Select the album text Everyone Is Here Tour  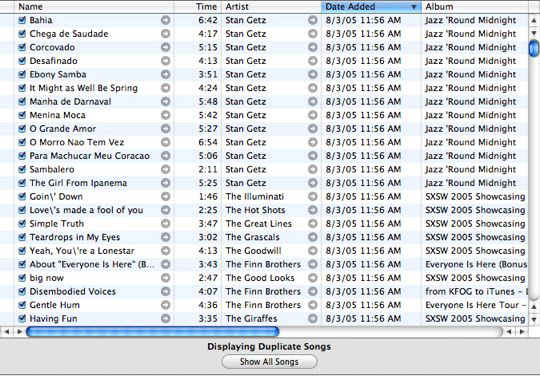(x=472, y=305)
